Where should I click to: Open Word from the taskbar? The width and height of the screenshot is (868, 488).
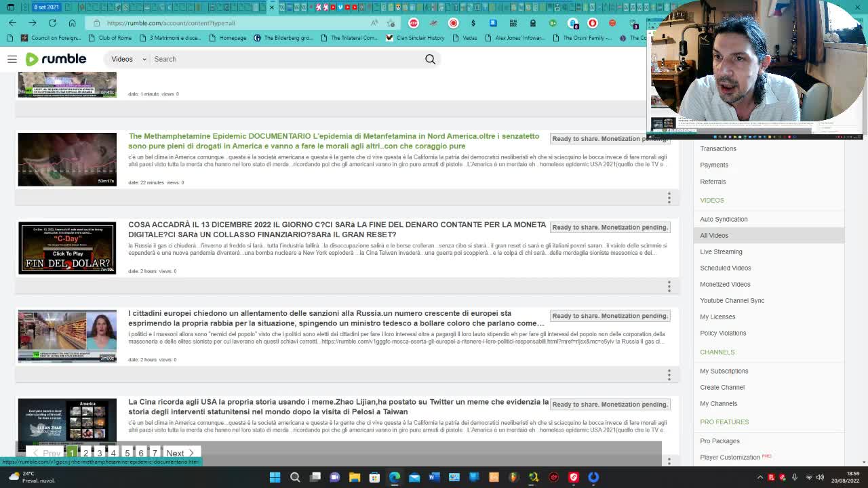click(x=434, y=477)
